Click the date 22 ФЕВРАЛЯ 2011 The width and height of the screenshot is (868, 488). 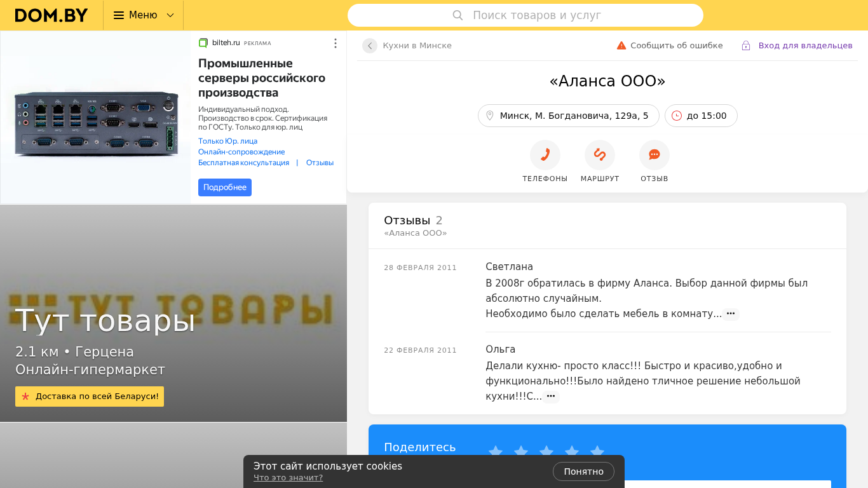[x=420, y=350]
